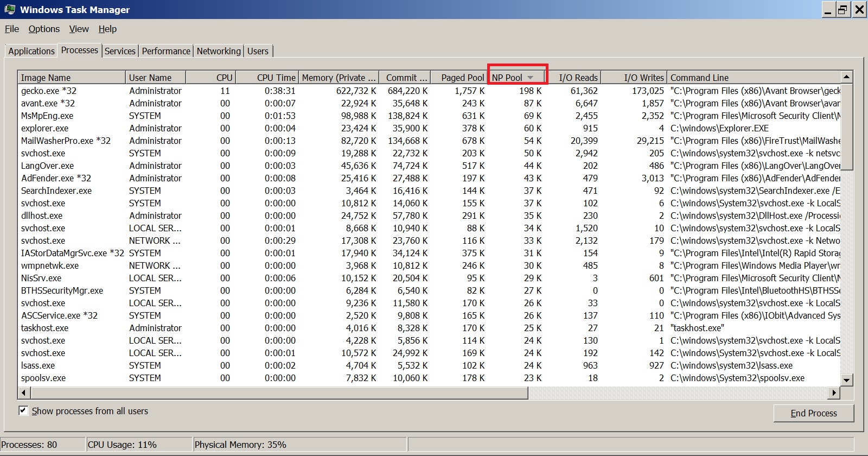The height and width of the screenshot is (456, 868).
Task: Click the horizontal scrollbar left arrow
Action: pyautogui.click(x=23, y=392)
